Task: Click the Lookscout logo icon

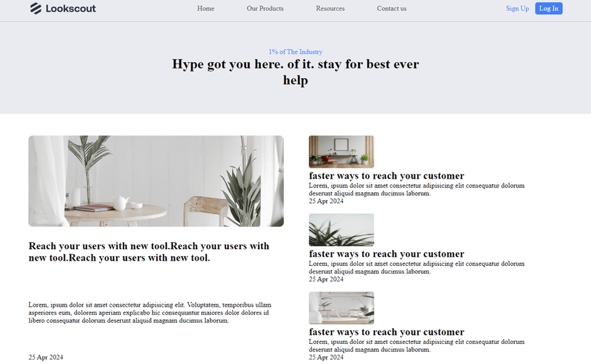Action: (36, 8)
